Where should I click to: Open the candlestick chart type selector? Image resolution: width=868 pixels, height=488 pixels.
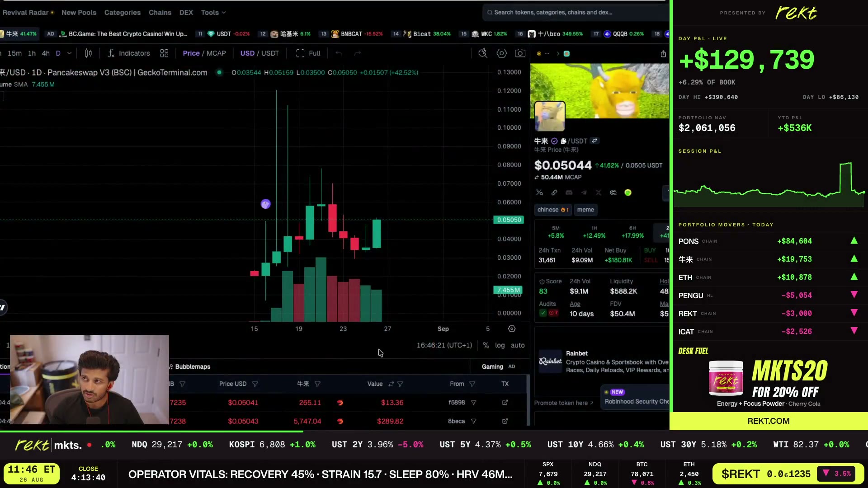click(88, 53)
